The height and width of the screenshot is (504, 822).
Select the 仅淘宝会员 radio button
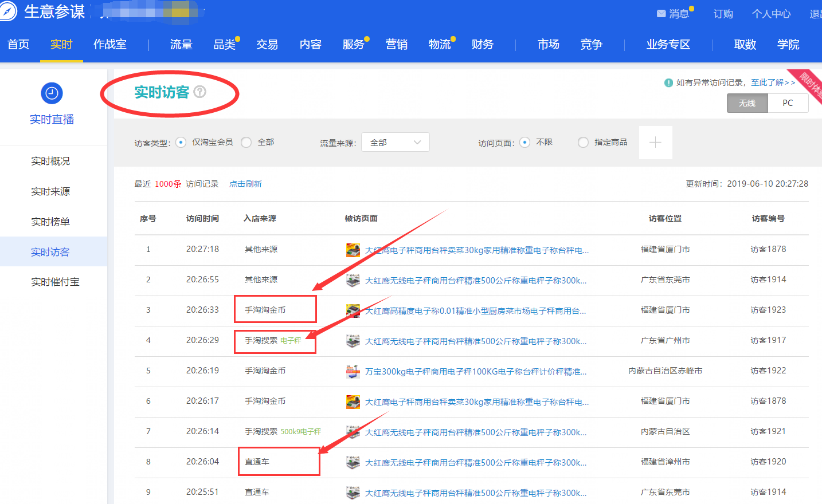(181, 143)
